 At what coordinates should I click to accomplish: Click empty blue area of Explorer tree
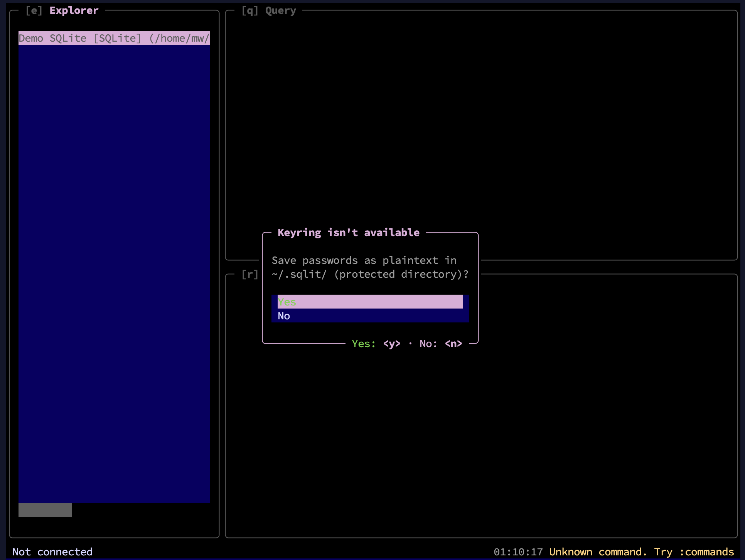tap(114, 270)
